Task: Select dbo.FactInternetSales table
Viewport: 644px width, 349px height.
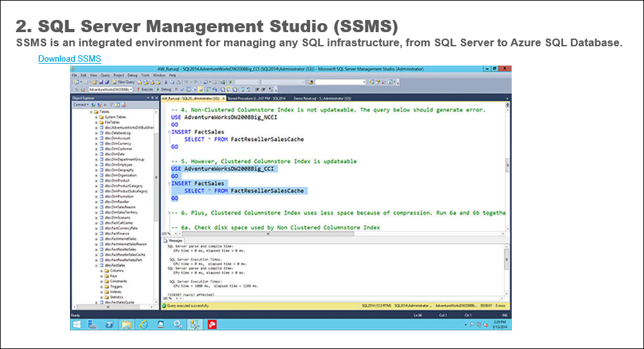Action: click(x=121, y=239)
